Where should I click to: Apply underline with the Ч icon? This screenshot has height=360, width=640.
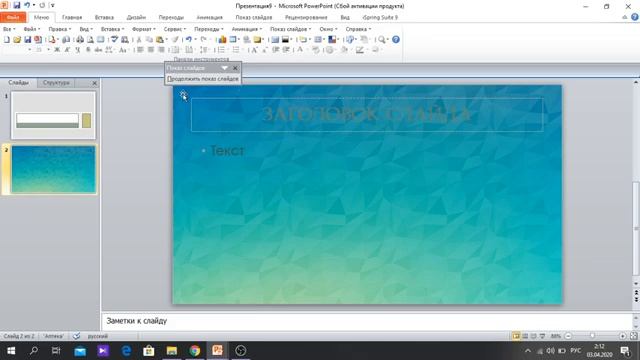[78, 50]
